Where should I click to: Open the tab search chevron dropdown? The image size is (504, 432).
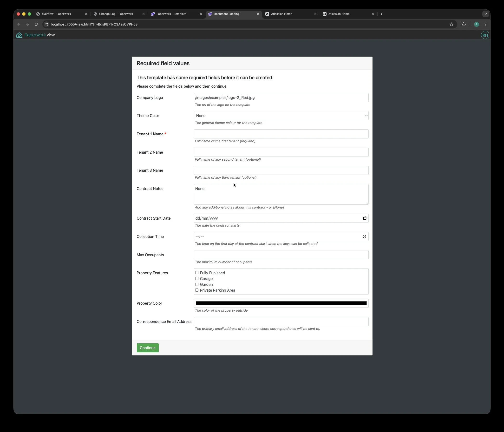pyautogui.click(x=485, y=14)
